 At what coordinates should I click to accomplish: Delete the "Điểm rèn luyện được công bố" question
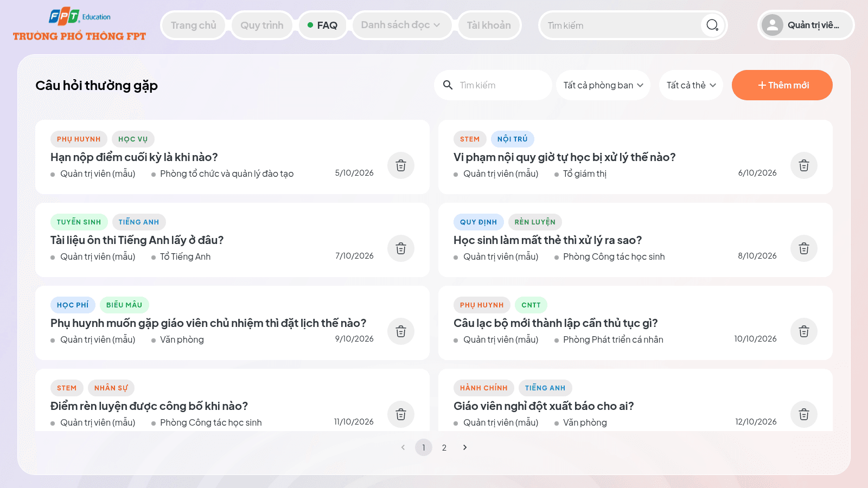point(401,414)
